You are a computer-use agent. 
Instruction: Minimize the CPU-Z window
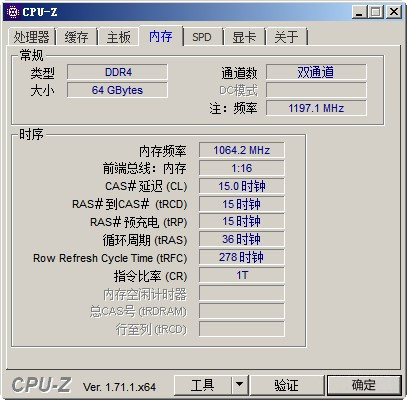click(359, 12)
